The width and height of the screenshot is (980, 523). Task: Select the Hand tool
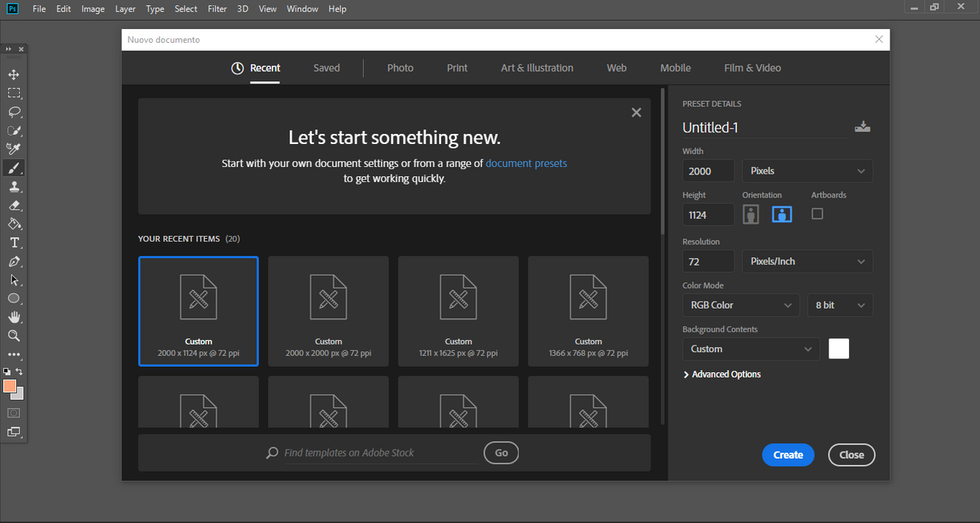14,317
